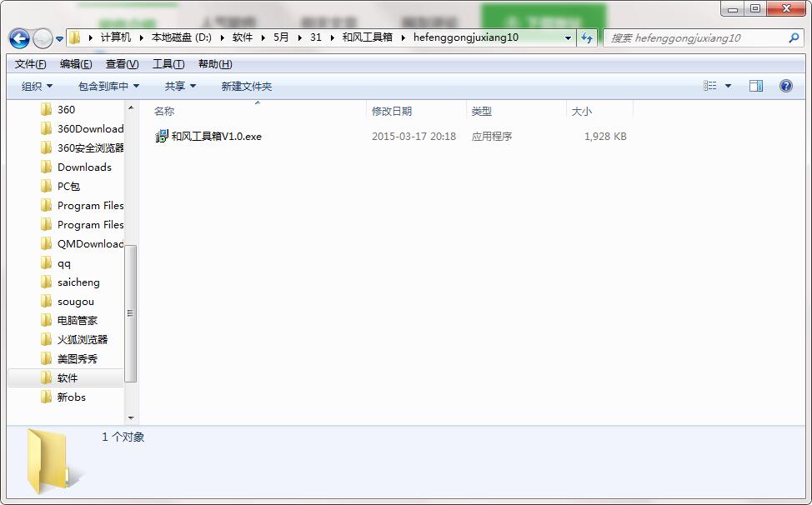The width and height of the screenshot is (812, 505).
Task: Select the highlighted 软件 folder in tree
Action: [68, 377]
